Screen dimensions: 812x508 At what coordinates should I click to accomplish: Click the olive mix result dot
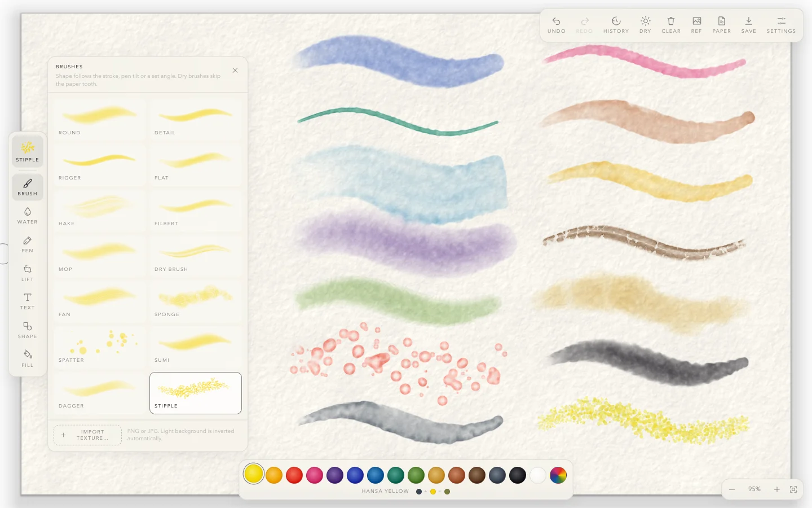pos(447,492)
